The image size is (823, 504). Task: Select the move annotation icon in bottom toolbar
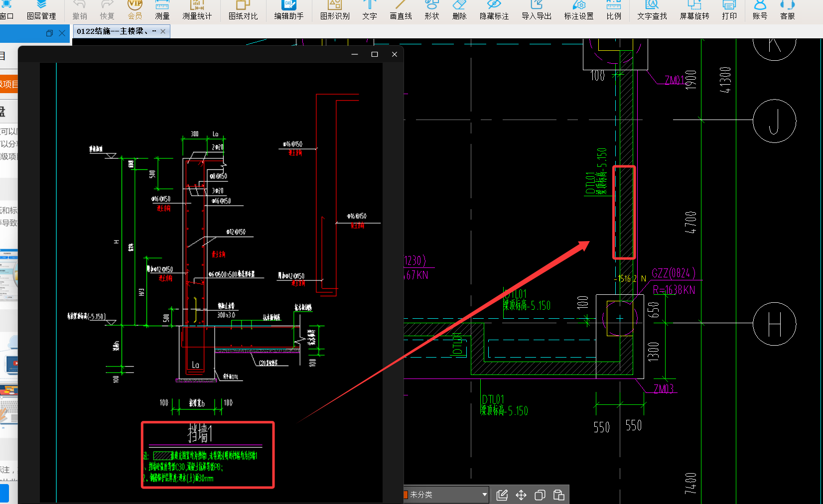tap(521, 495)
